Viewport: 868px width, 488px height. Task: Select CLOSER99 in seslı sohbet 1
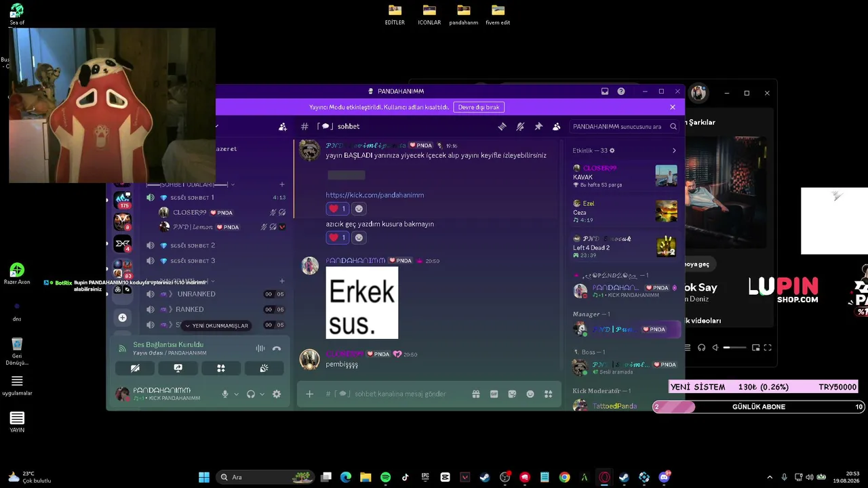pyautogui.click(x=222, y=212)
